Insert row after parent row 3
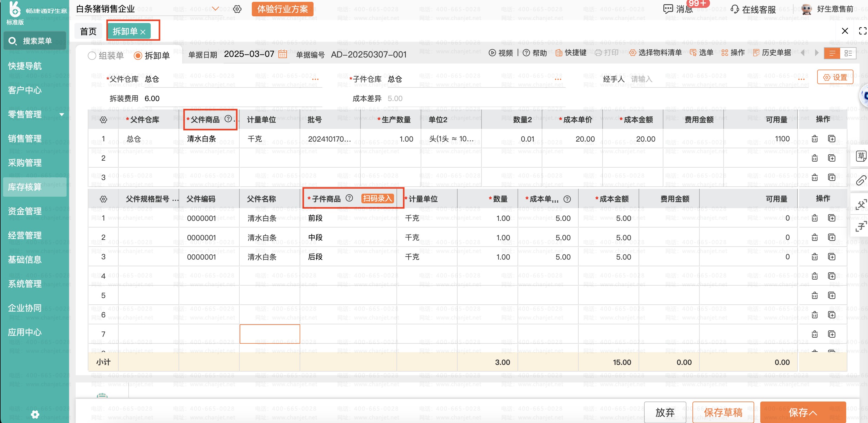Image resolution: width=868 pixels, height=423 pixels. 832,177
